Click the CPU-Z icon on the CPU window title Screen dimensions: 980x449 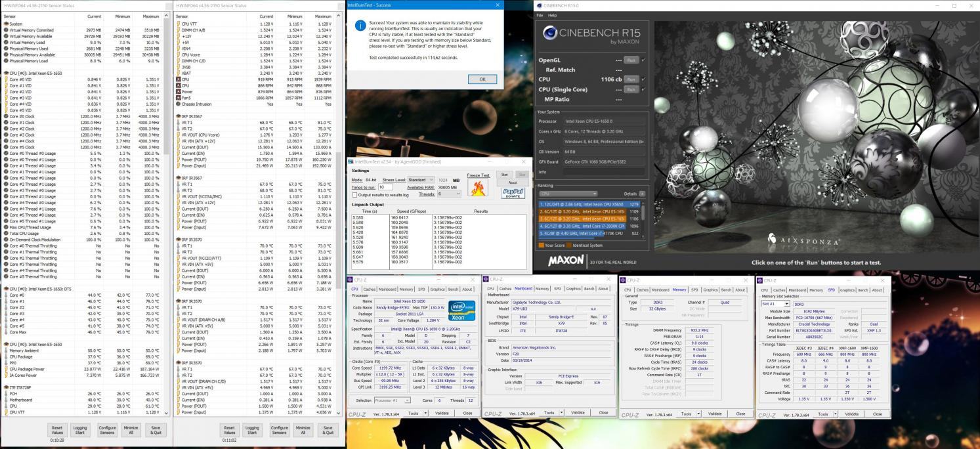click(x=350, y=280)
